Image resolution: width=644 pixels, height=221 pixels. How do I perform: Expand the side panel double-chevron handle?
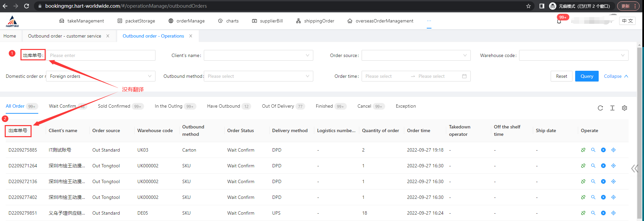pos(634,168)
